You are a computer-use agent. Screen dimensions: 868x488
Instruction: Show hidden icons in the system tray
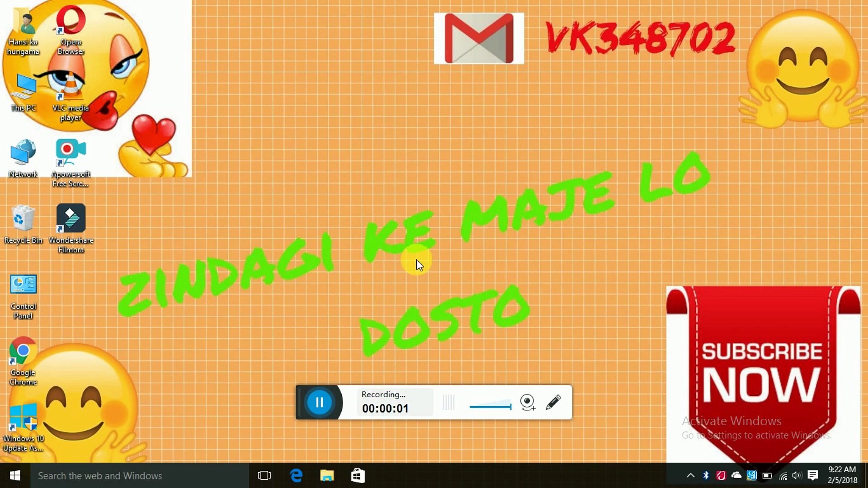pos(691,475)
